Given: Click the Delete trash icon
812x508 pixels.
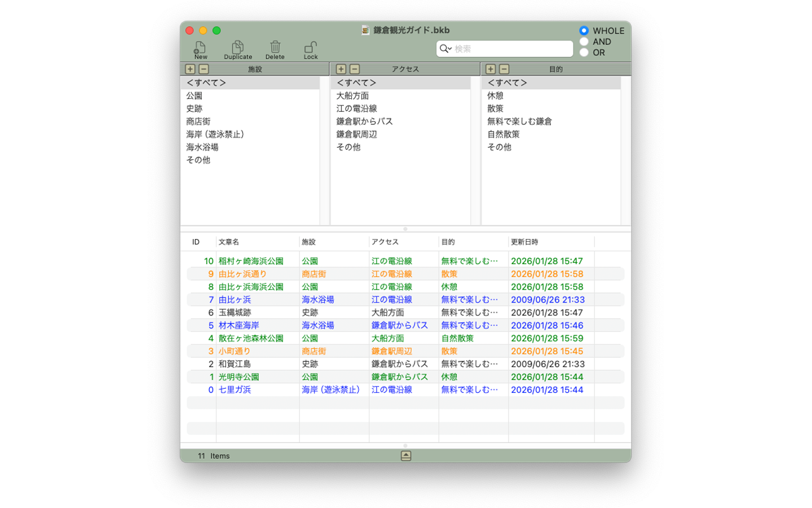Looking at the screenshot, I should [275, 49].
